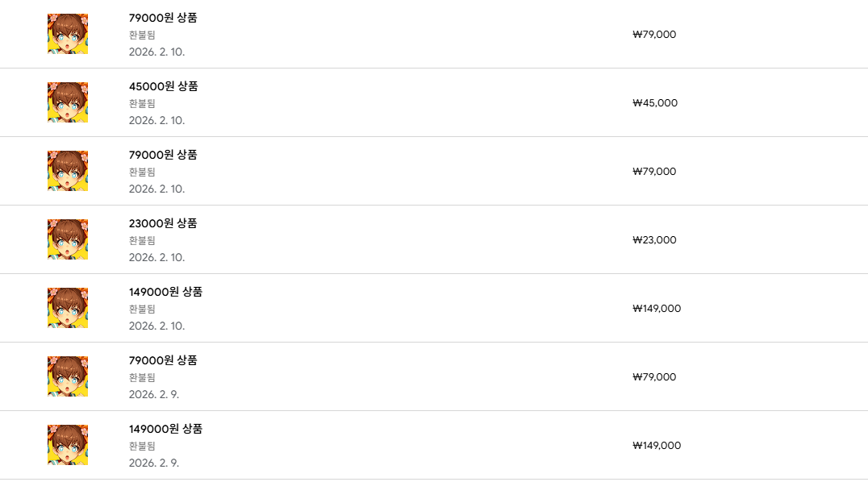Image resolution: width=868 pixels, height=482 pixels.
Task: Click the 2026. 2. 10. date under 45000원 상품
Action: (156, 120)
